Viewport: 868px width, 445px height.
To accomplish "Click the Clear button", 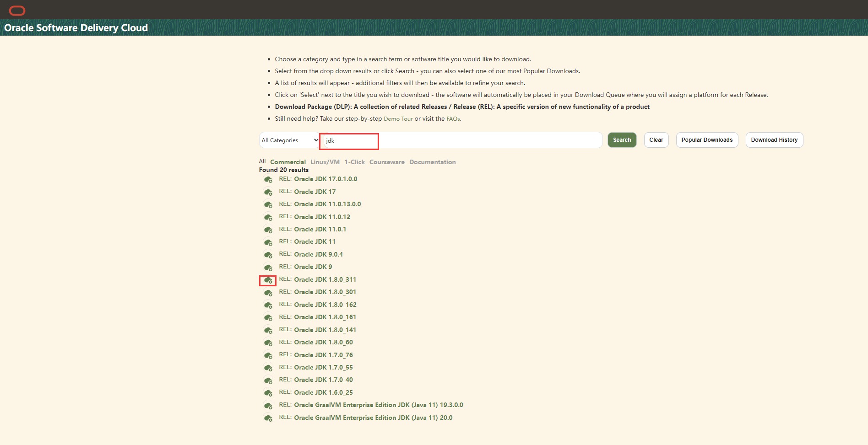I will (x=656, y=140).
